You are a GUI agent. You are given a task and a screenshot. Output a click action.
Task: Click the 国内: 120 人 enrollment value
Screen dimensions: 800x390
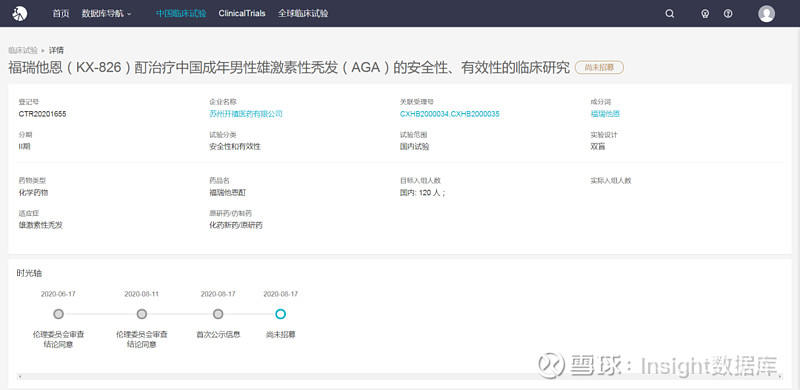(422, 192)
